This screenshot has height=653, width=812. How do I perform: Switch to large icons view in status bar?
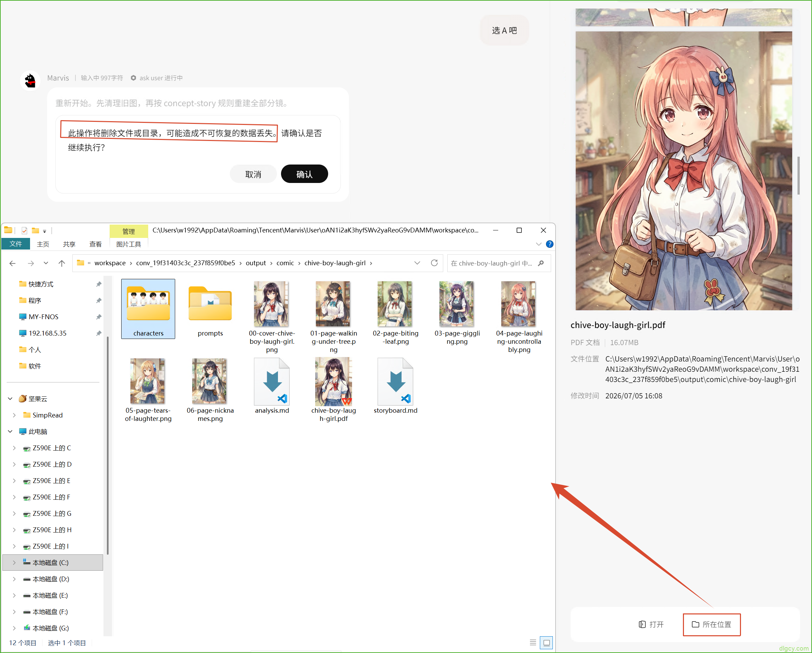[x=546, y=642]
